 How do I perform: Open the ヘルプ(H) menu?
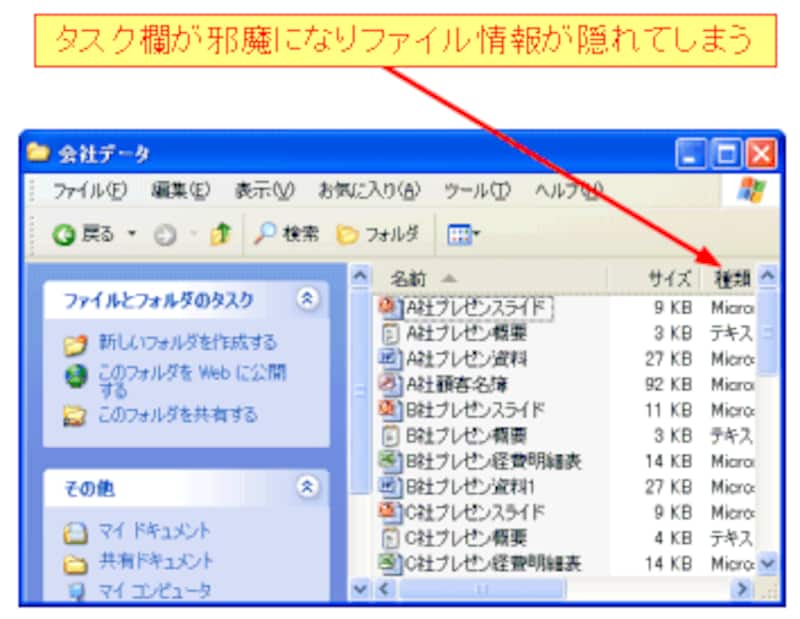pyautogui.click(x=568, y=191)
